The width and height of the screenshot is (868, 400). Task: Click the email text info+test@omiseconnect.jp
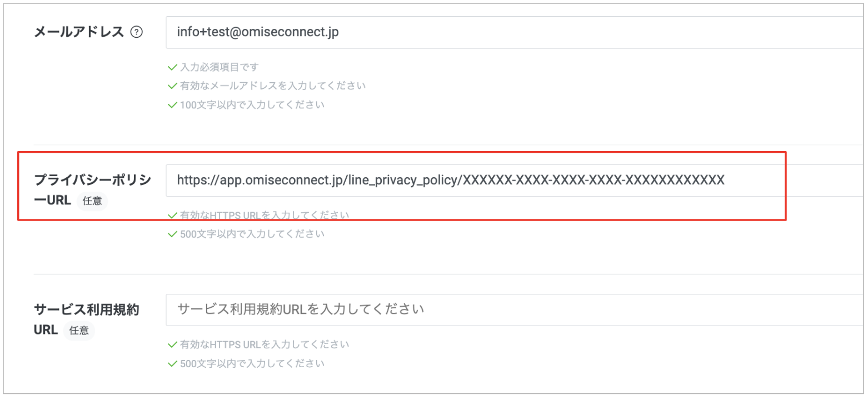click(x=258, y=32)
